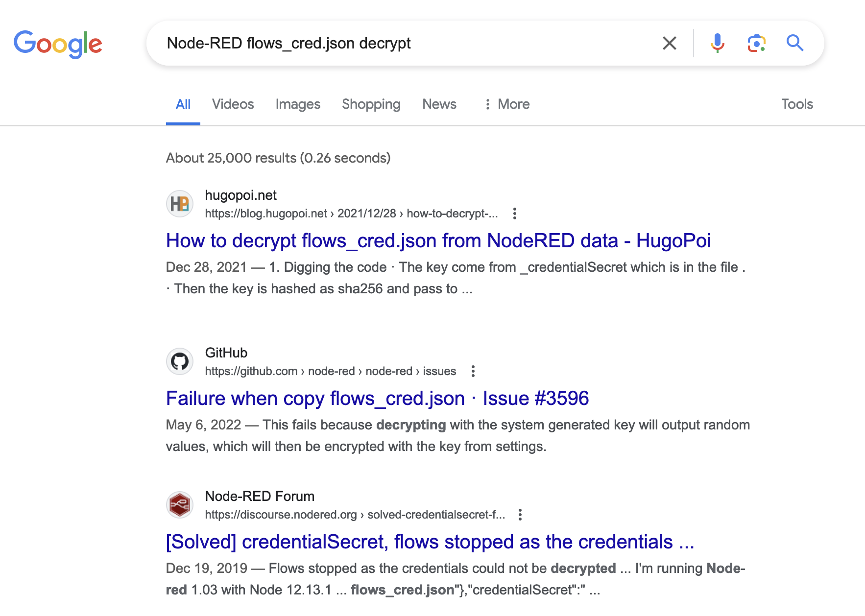This screenshot has height=616, width=865.
Task: Click the discourse.nodered.org URL breadcrumb
Action: 355,515
